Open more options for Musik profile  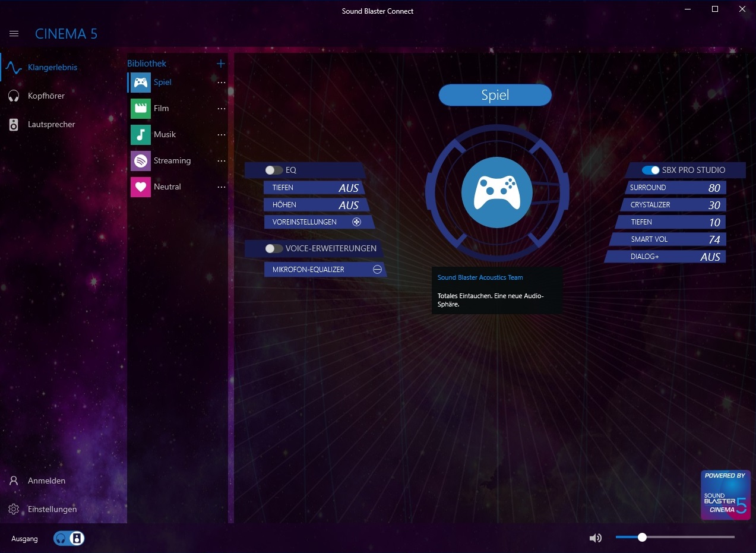pyautogui.click(x=222, y=135)
